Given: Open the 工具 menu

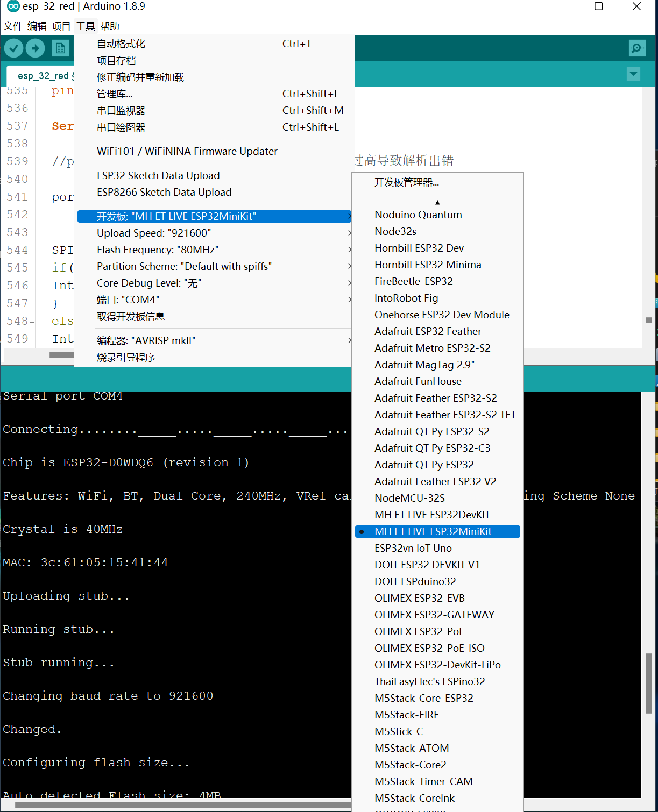Looking at the screenshot, I should coord(86,26).
